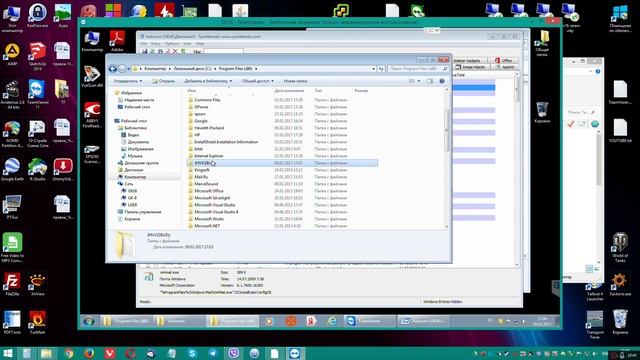Open the R-Studio desktop shortcut
The image size is (640, 360).
(x=37, y=170)
